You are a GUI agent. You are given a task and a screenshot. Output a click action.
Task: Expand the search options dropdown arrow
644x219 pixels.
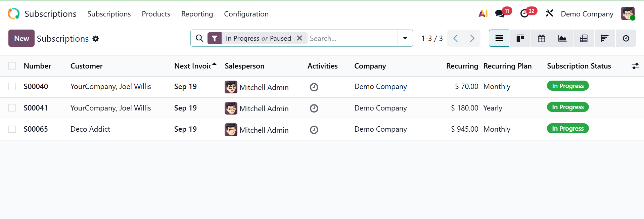405,38
